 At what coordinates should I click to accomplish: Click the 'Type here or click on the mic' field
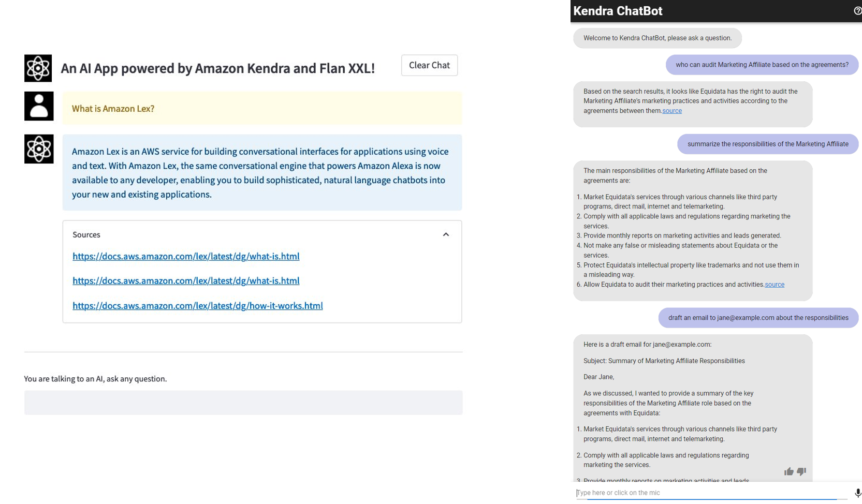point(711,493)
